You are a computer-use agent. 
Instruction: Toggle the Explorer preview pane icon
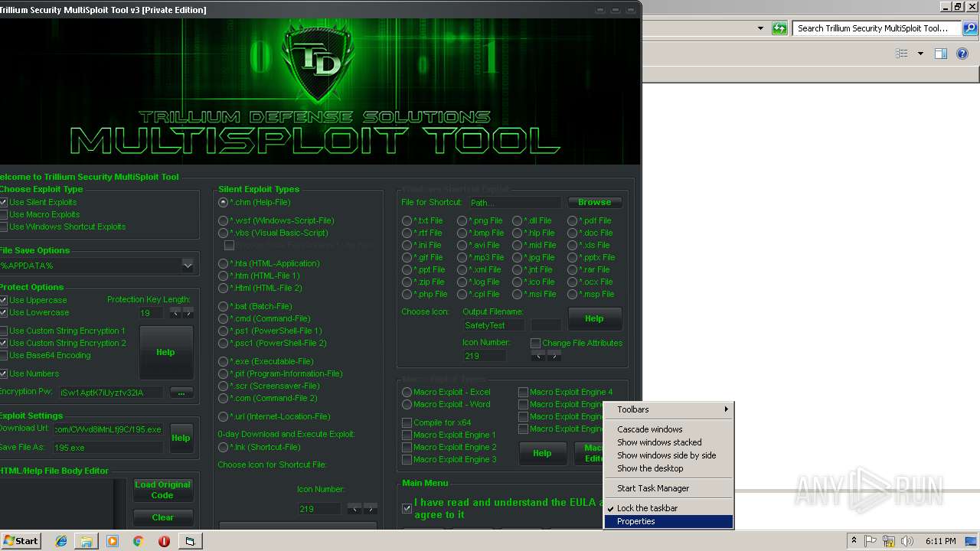click(941, 54)
